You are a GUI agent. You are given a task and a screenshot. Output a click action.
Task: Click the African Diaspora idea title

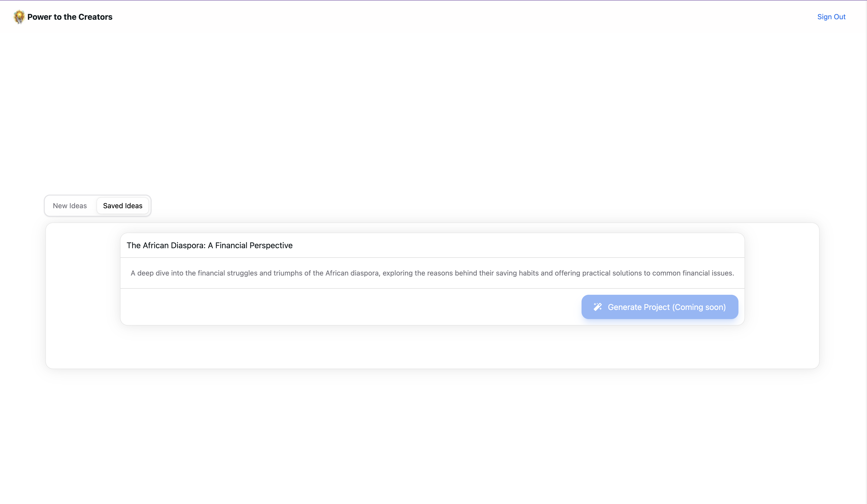pos(209,245)
